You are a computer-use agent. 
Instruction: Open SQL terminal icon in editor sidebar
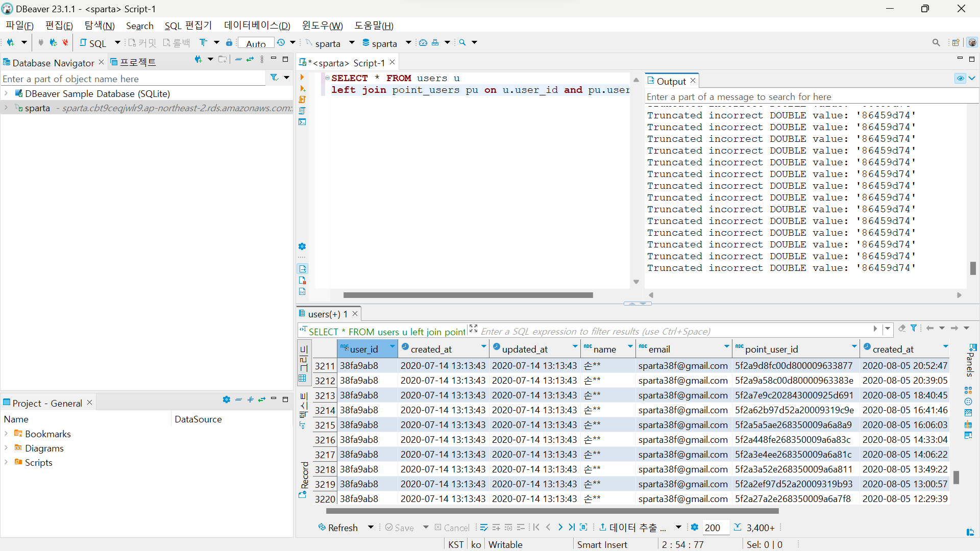click(302, 122)
